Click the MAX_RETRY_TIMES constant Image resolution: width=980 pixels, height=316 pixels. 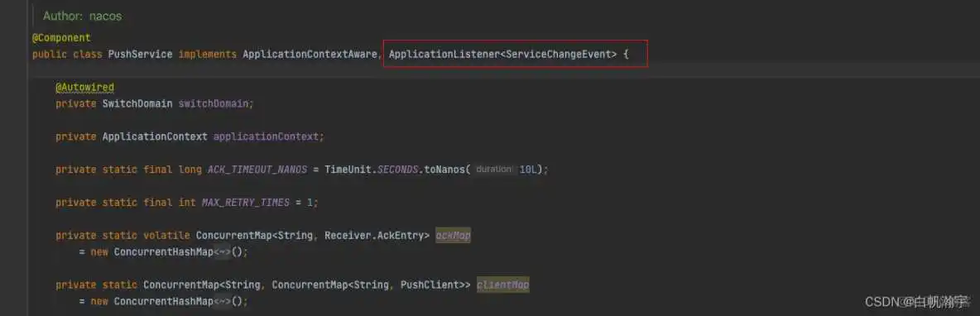(x=246, y=203)
